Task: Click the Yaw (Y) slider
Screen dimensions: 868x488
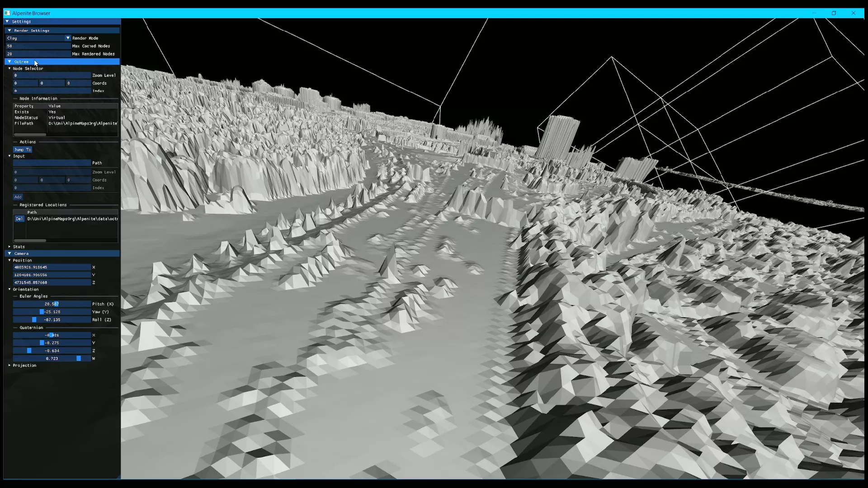Action: pyautogui.click(x=52, y=312)
